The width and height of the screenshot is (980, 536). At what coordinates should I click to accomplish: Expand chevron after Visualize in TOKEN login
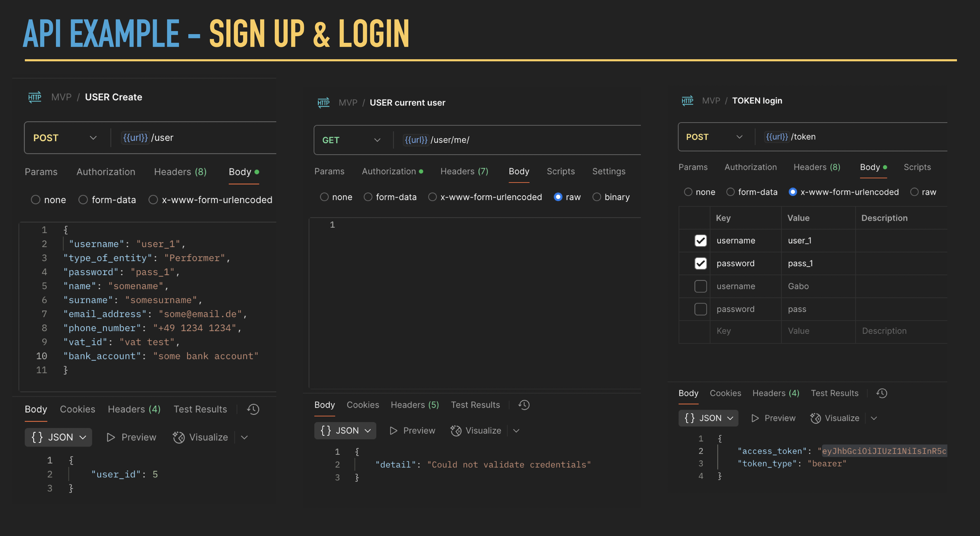click(x=874, y=418)
